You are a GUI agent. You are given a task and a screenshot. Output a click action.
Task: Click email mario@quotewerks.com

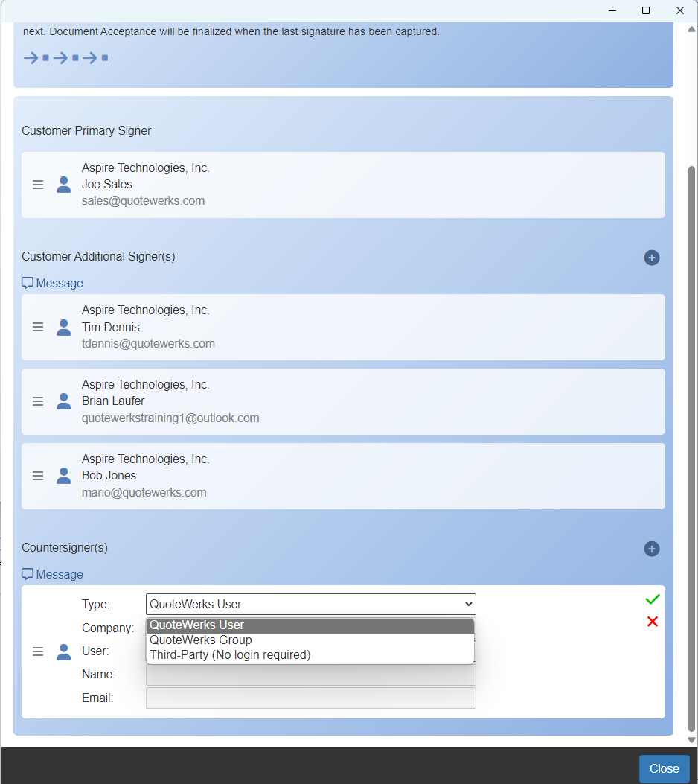coord(144,492)
